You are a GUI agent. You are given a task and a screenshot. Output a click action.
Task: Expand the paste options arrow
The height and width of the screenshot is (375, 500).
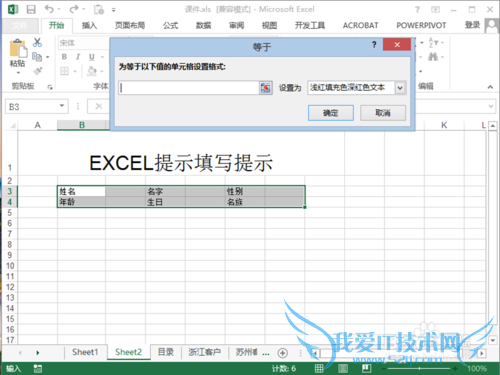(18, 72)
